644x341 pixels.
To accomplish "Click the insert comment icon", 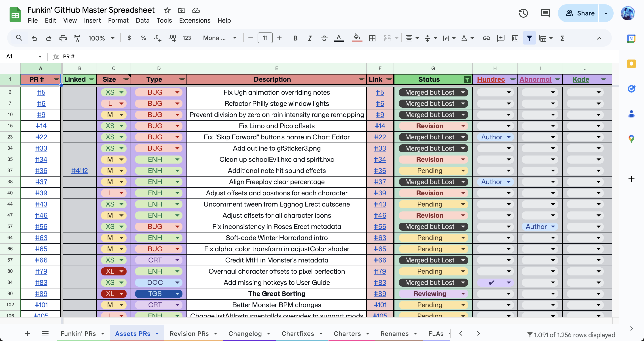I will tap(500, 38).
